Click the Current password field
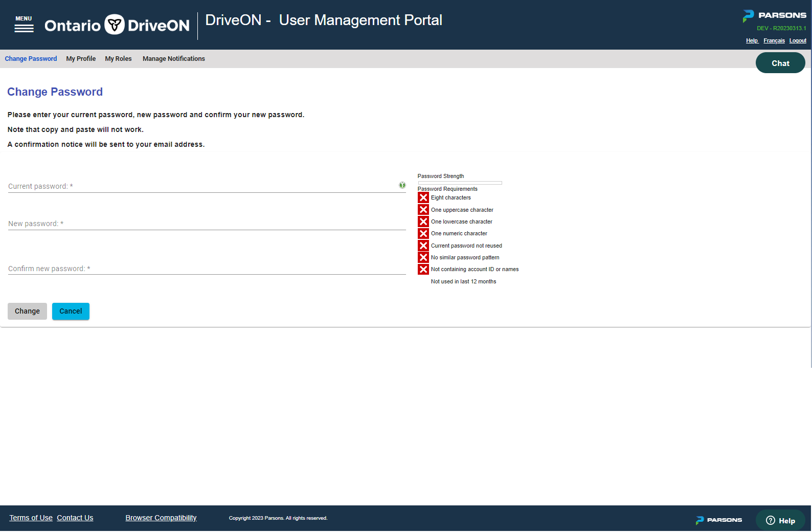The height and width of the screenshot is (532, 812). pyautogui.click(x=207, y=186)
